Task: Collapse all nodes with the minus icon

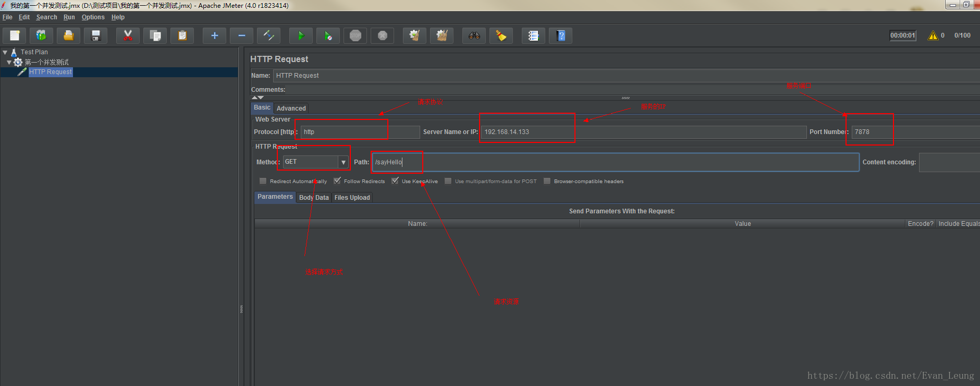Action: click(x=241, y=35)
